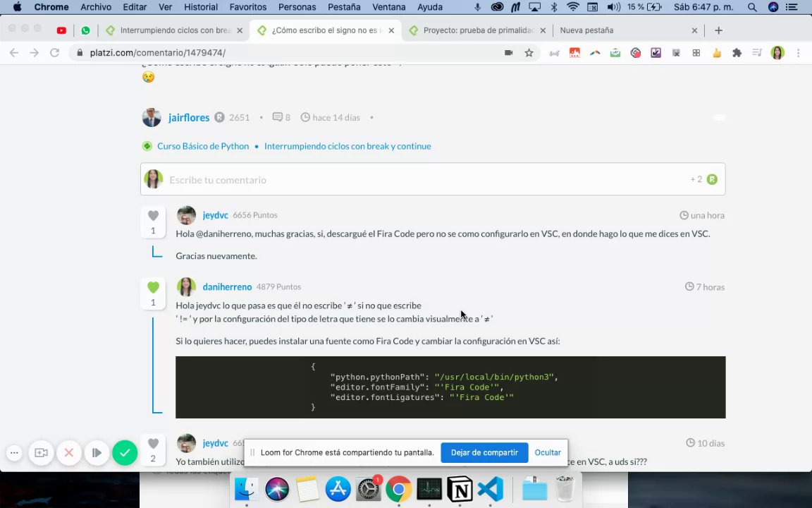The width and height of the screenshot is (812, 508).
Task: Switch to the 'Nueva pestaña' tab
Action: pyautogui.click(x=586, y=30)
